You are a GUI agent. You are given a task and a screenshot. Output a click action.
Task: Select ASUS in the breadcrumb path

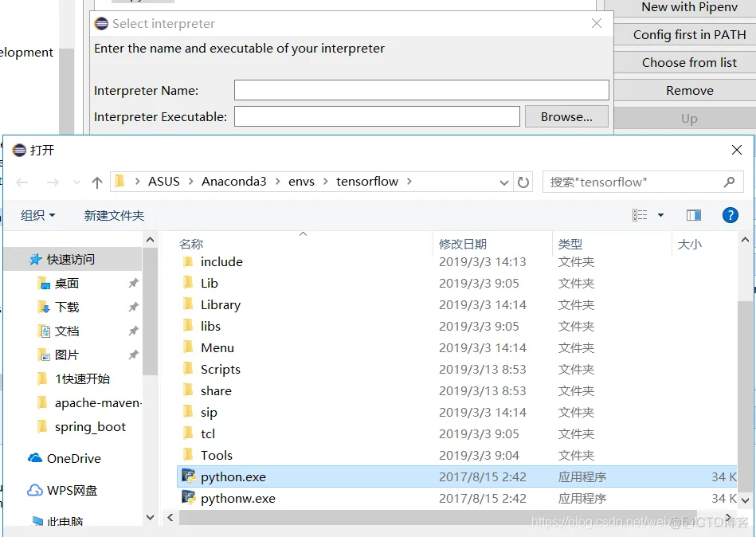click(163, 182)
